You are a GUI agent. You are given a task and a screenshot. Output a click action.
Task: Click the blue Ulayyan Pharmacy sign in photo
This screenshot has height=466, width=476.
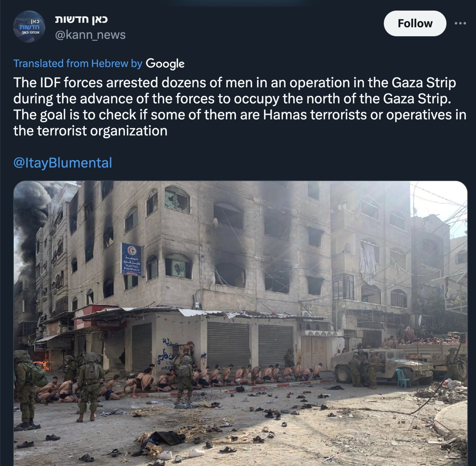(131, 259)
